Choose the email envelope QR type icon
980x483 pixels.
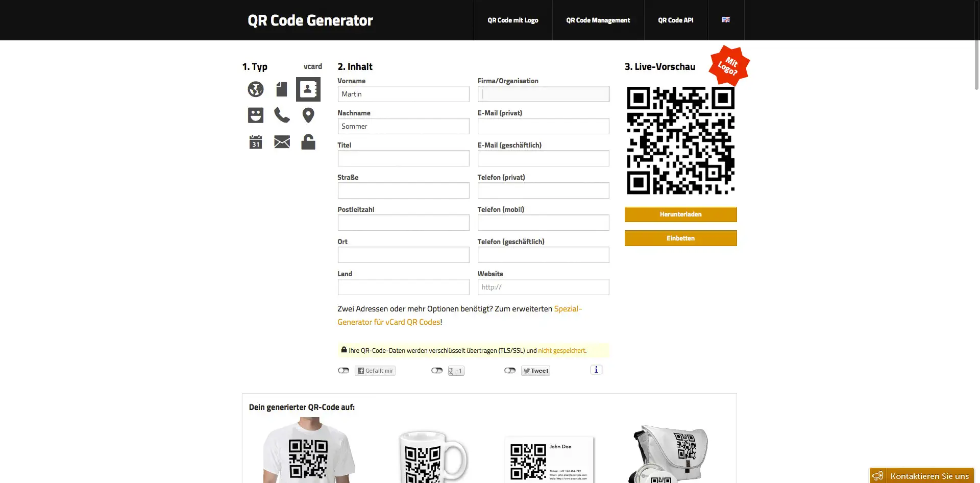282,142
